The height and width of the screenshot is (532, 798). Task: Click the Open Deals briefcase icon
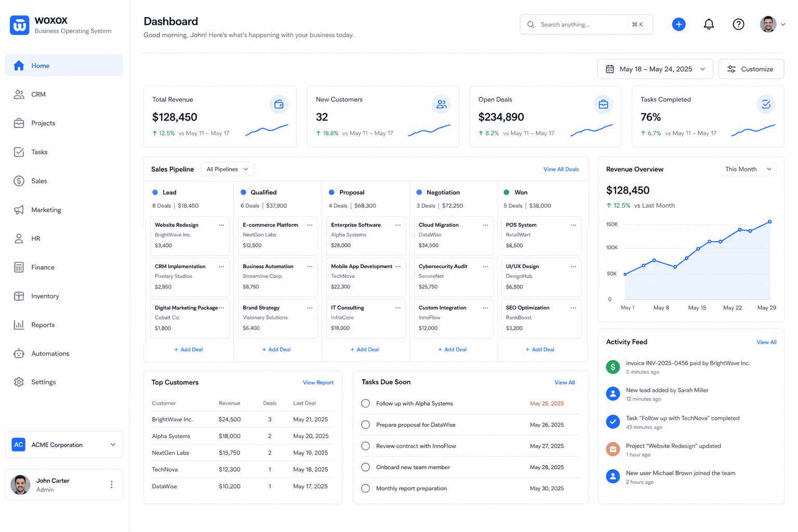pos(603,104)
